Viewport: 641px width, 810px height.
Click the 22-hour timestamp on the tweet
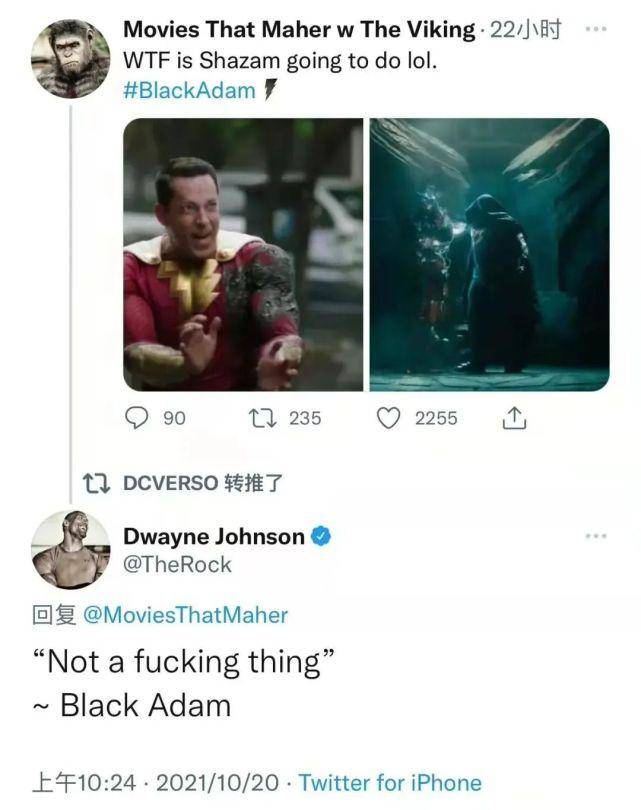pyautogui.click(x=526, y=30)
